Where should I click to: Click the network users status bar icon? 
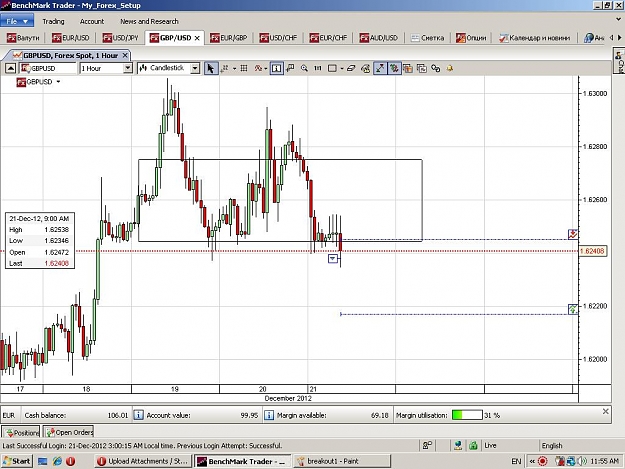(427, 445)
